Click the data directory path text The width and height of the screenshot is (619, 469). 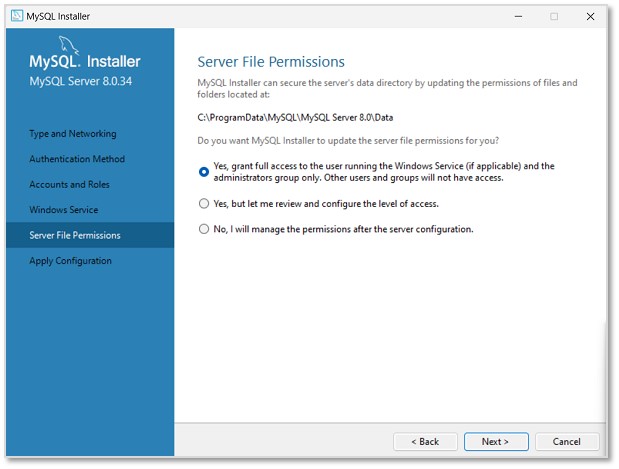pyautogui.click(x=295, y=117)
